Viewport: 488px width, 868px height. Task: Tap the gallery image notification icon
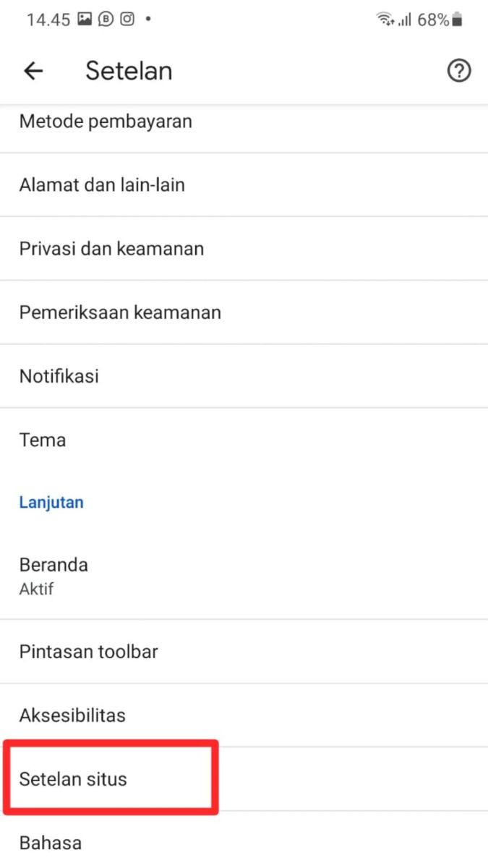tap(85, 20)
